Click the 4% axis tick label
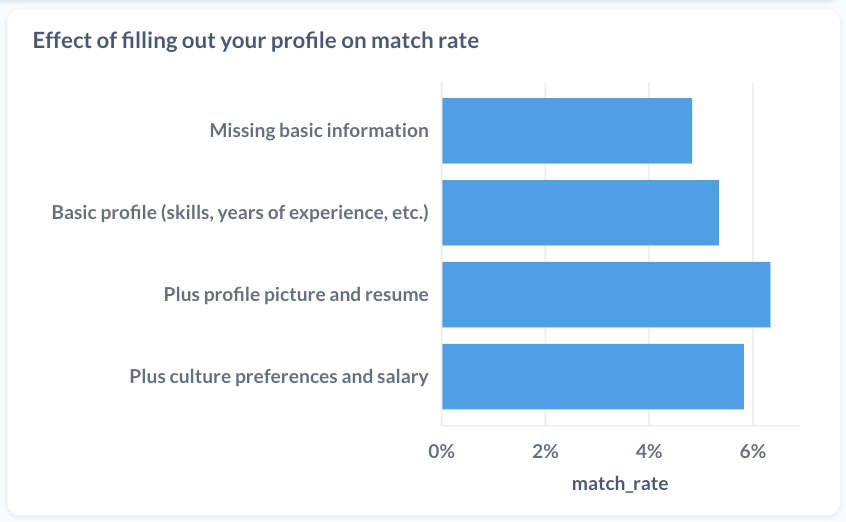846x522 pixels. (649, 451)
